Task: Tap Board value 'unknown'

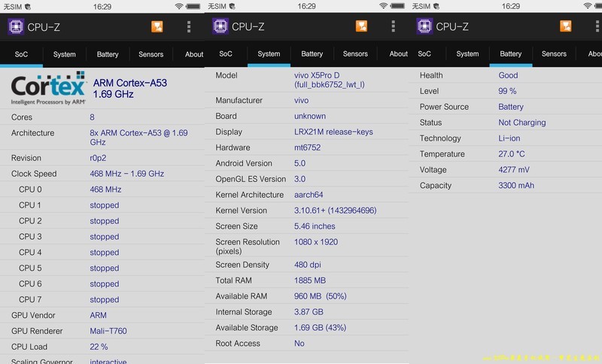Action: tap(310, 117)
